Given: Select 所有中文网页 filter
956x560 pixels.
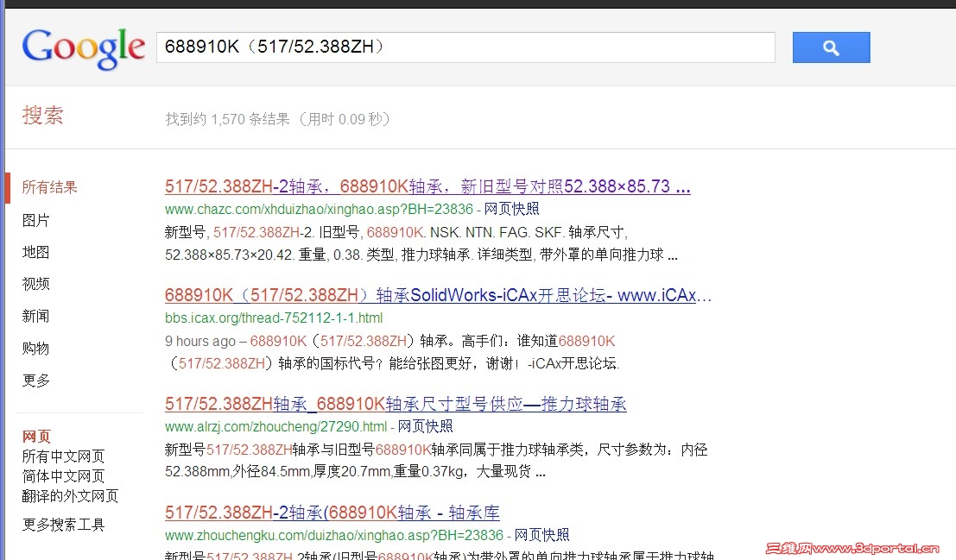Looking at the screenshot, I should click(63, 456).
